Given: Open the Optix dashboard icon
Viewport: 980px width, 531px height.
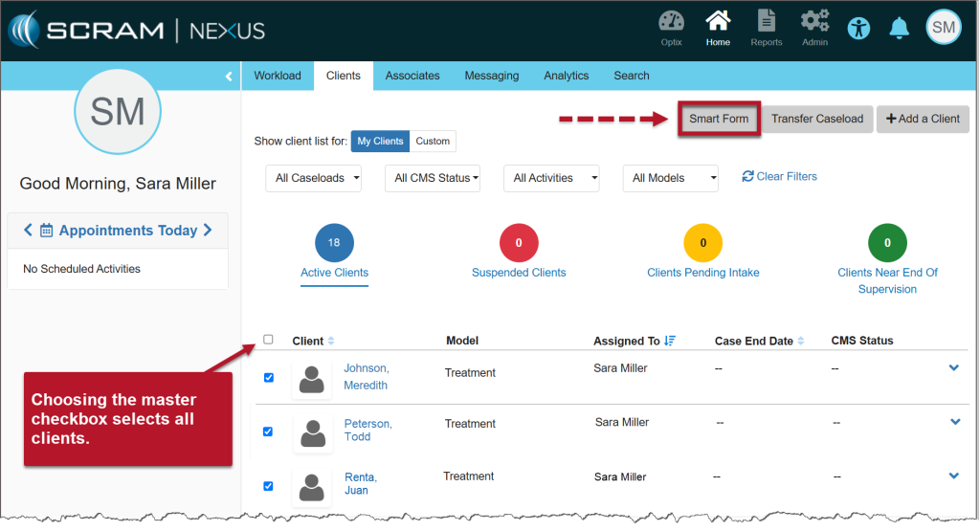Looking at the screenshot, I should [672, 23].
